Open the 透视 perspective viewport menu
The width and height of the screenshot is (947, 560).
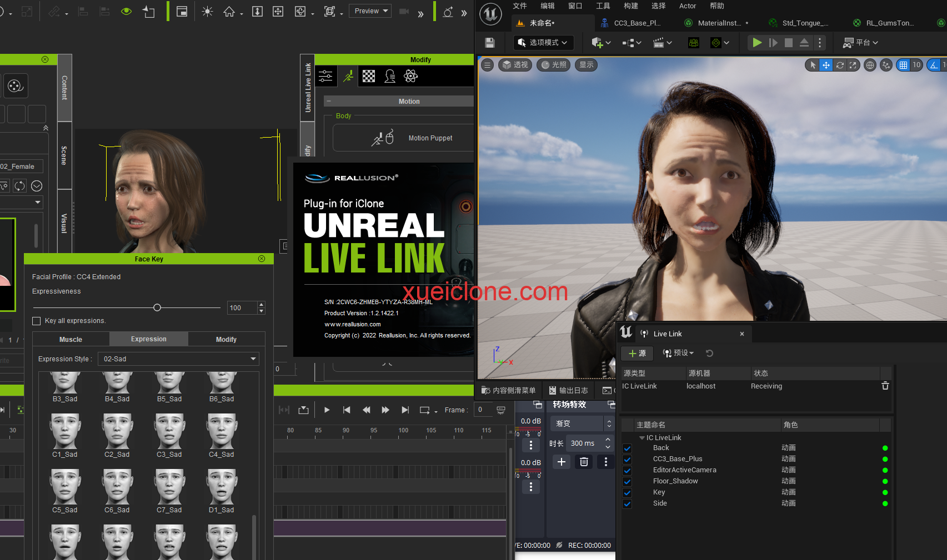[x=515, y=65]
